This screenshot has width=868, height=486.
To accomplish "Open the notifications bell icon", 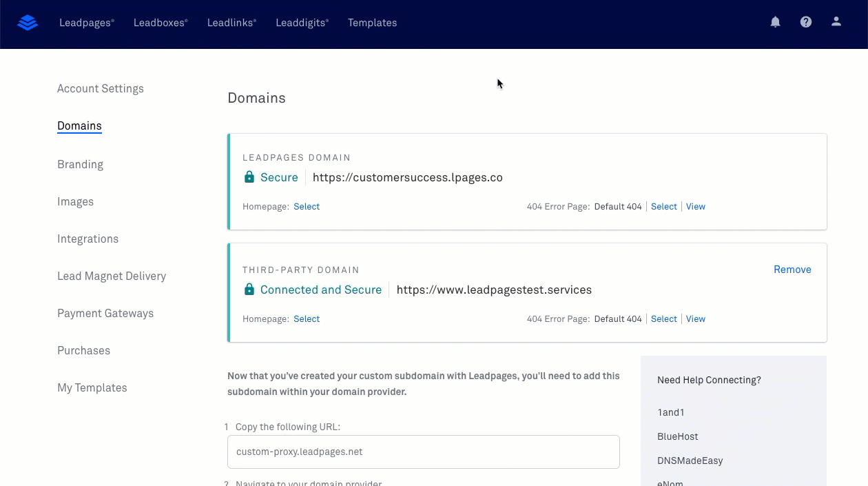I will [776, 22].
